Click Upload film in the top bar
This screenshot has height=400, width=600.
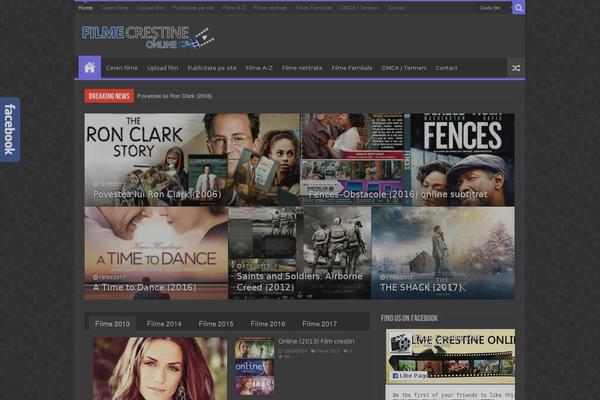(150, 8)
